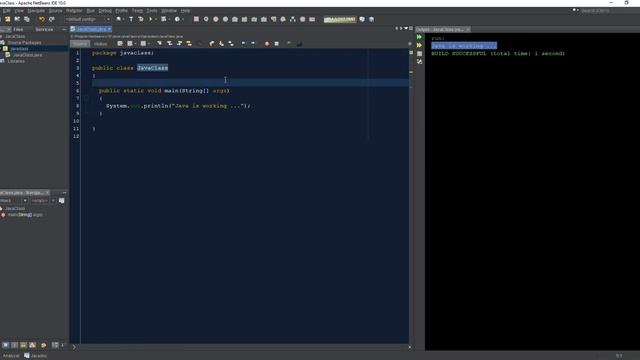Image resolution: width=640 pixels, height=360 pixels.
Task: Click the Redo toolbar icon
Action: [x=51, y=19]
